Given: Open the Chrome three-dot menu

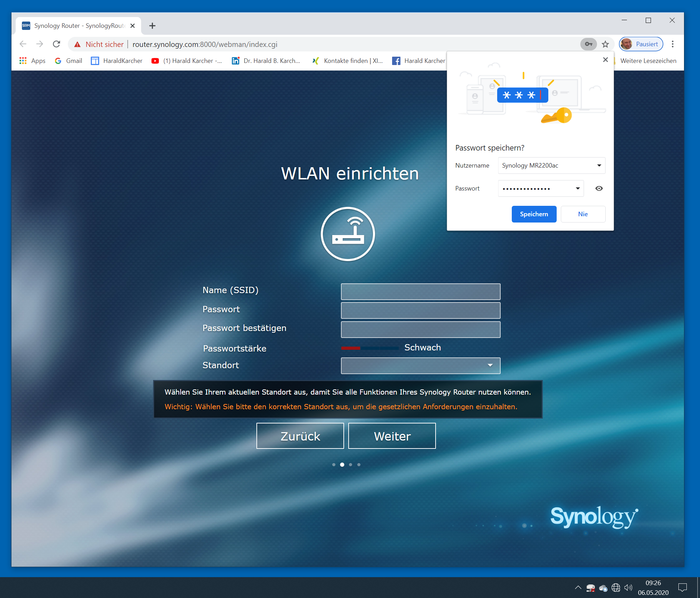Looking at the screenshot, I should point(673,44).
